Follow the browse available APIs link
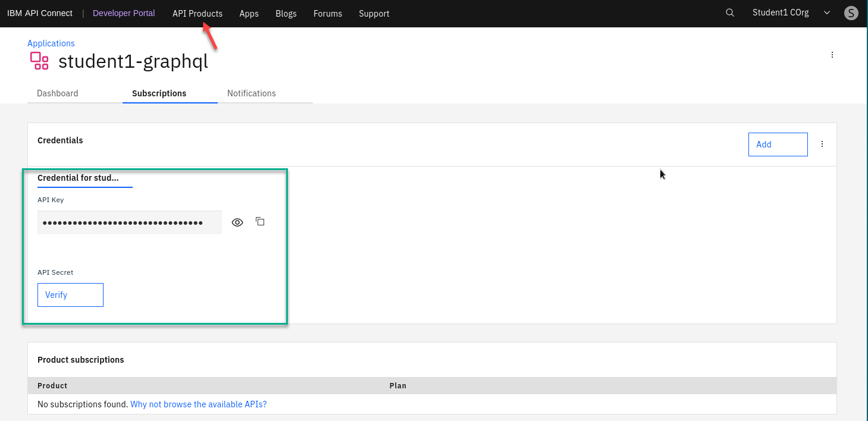This screenshot has width=868, height=421. click(199, 404)
